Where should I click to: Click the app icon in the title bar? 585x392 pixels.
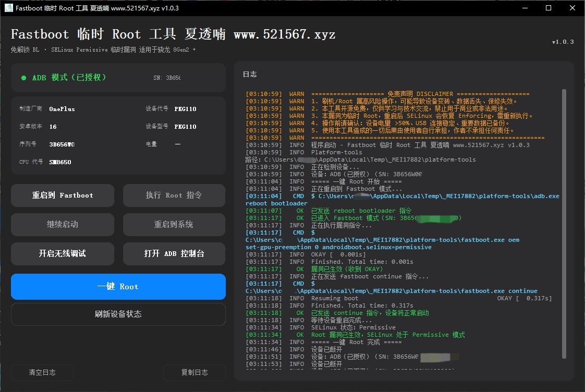[8, 8]
